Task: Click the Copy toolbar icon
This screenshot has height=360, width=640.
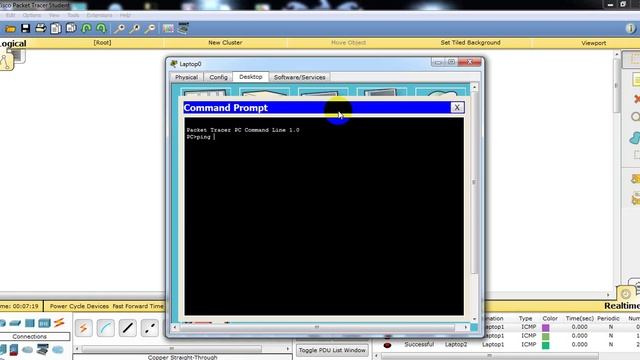Action: coord(56,28)
